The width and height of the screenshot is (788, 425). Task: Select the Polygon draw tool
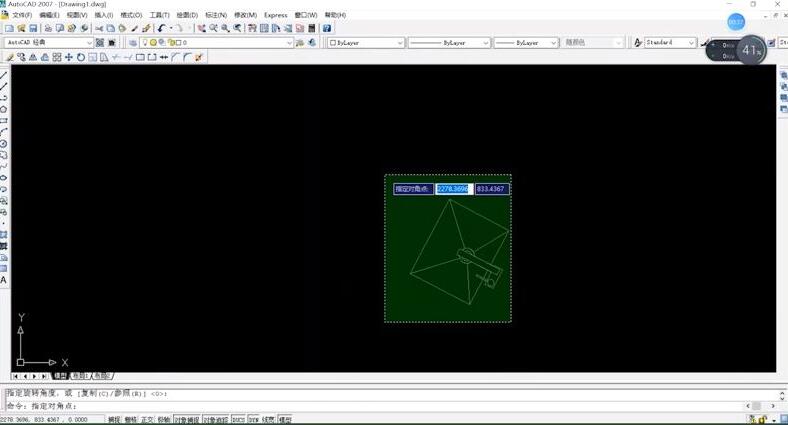[4, 110]
